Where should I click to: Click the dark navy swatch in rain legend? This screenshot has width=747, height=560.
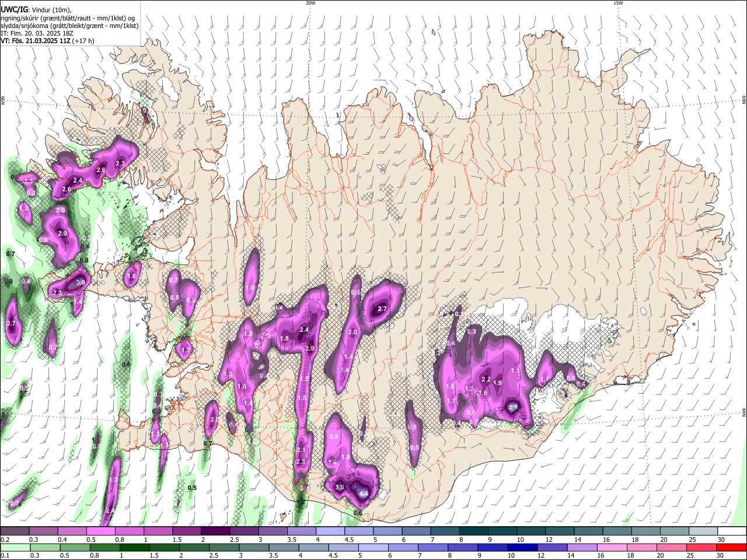(x=522, y=547)
